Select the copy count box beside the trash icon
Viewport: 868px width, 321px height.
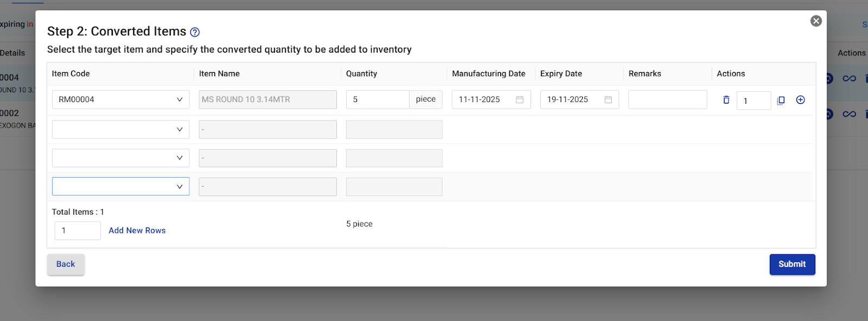point(753,101)
